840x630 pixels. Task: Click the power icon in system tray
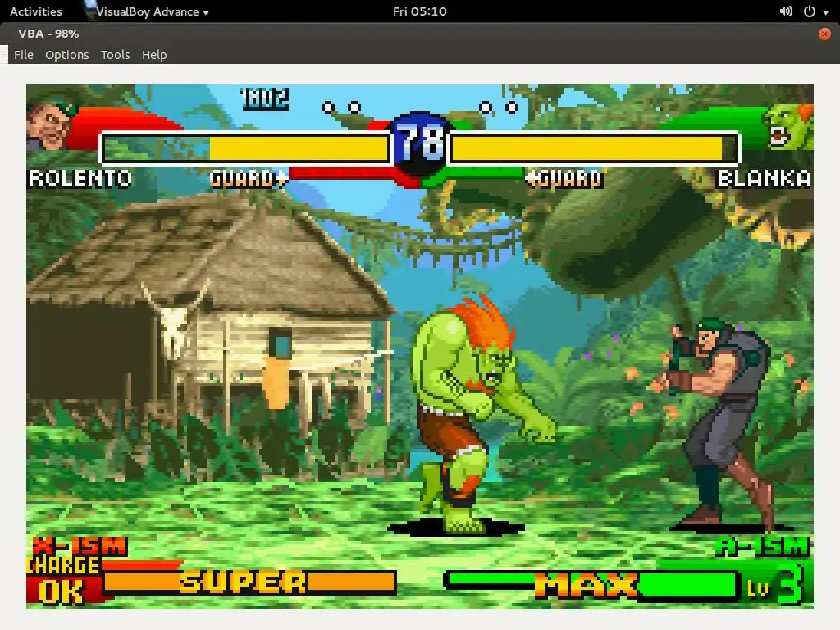[810, 11]
